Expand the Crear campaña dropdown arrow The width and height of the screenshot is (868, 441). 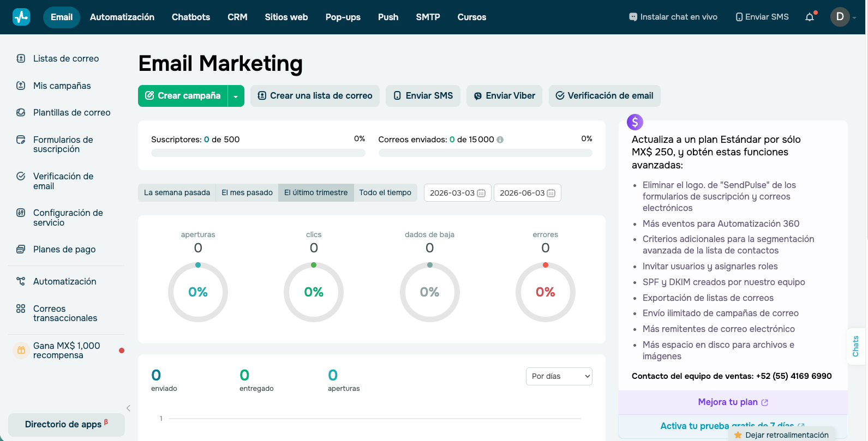[x=236, y=96]
